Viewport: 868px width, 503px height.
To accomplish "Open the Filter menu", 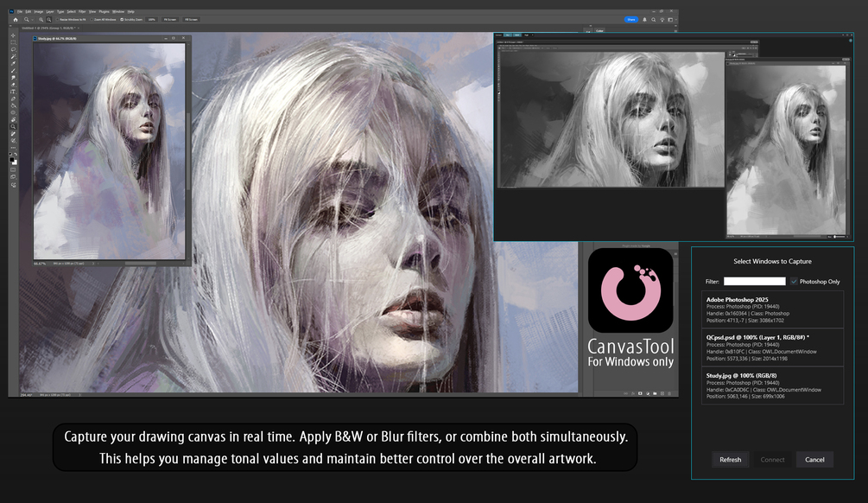I will click(x=82, y=11).
